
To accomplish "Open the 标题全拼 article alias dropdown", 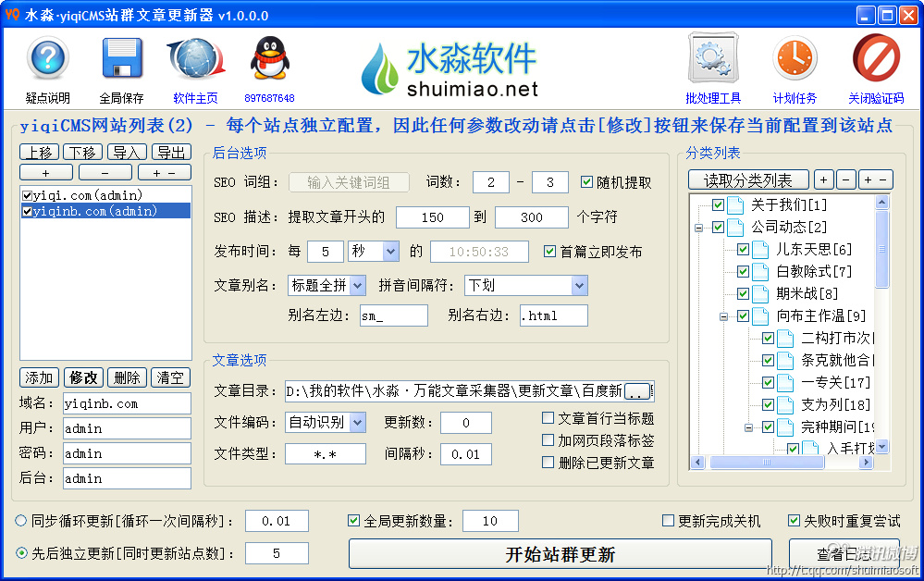I will point(358,286).
